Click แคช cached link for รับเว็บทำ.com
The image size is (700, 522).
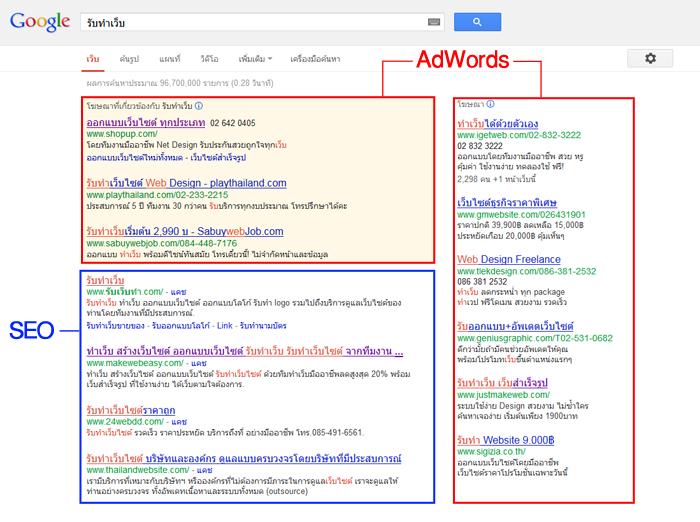click(178, 292)
